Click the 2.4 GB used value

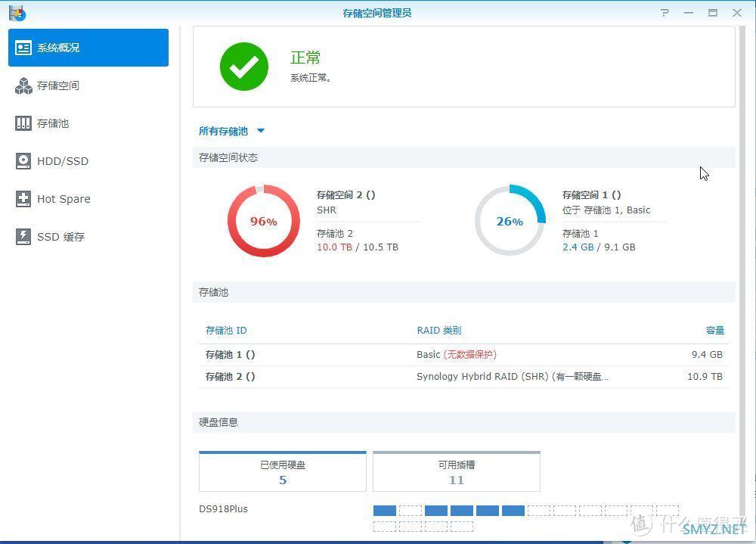point(578,247)
